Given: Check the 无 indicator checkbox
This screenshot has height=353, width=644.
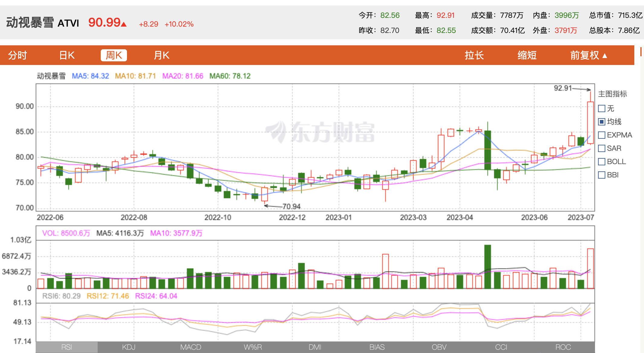Looking at the screenshot, I should click(602, 108).
